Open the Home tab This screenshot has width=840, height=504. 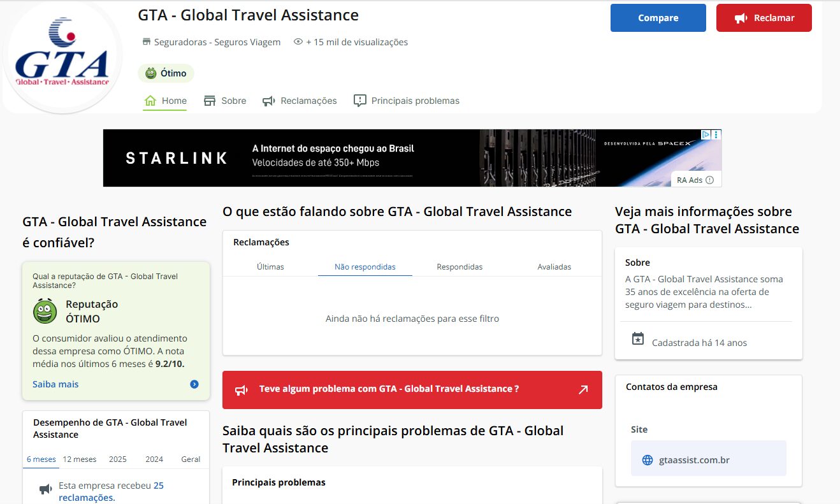165,101
